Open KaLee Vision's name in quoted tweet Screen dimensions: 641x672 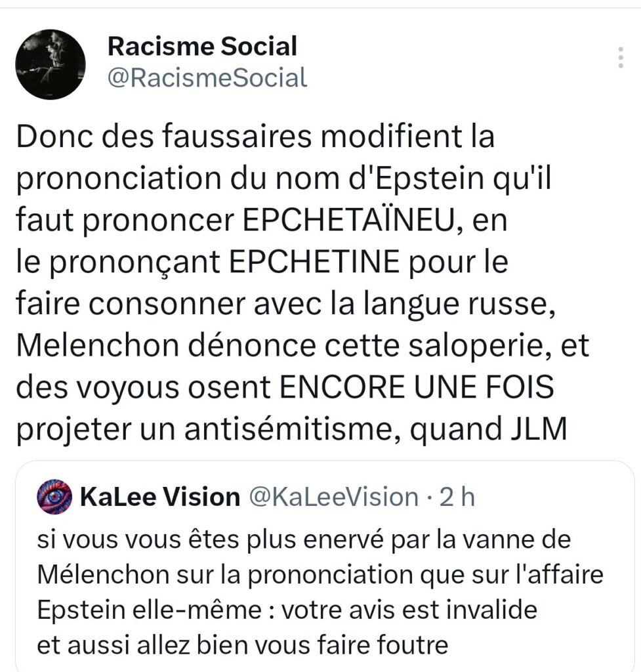(x=159, y=497)
